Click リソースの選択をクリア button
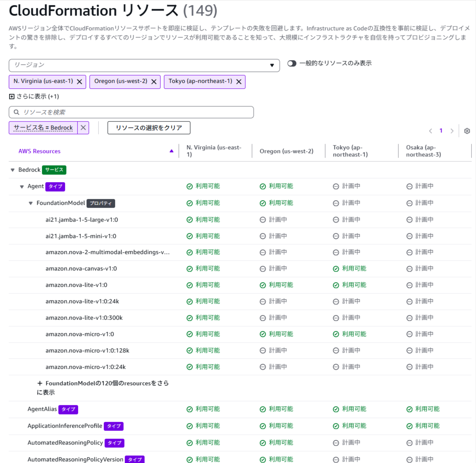Image resolution: width=476 pixels, height=463 pixels. tap(149, 128)
